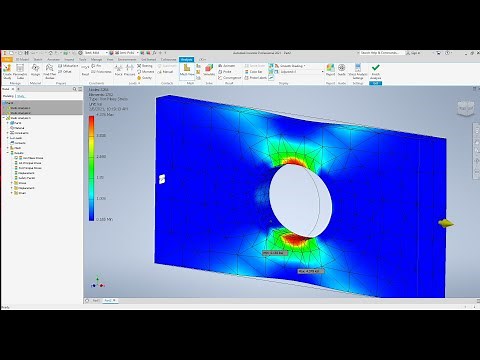Click the Fixed constraint icon

[x=85, y=71]
